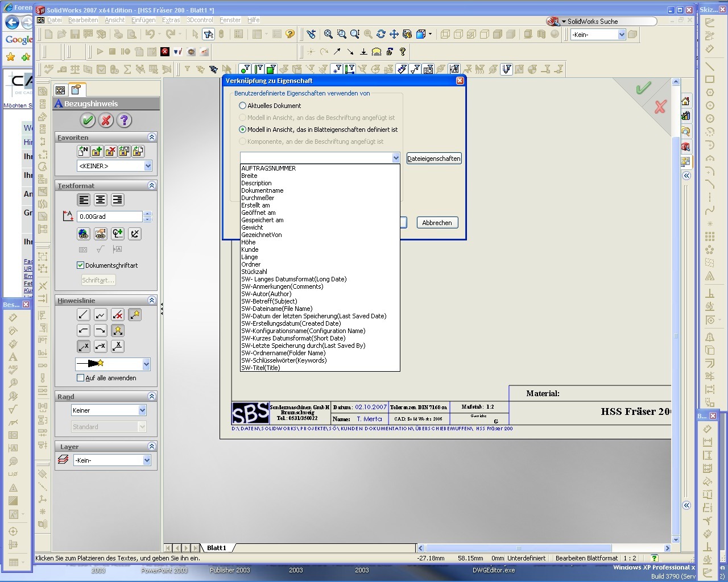Click the SolidWorks Suche search field
Viewport: 728px width, 582px height.
(606, 22)
